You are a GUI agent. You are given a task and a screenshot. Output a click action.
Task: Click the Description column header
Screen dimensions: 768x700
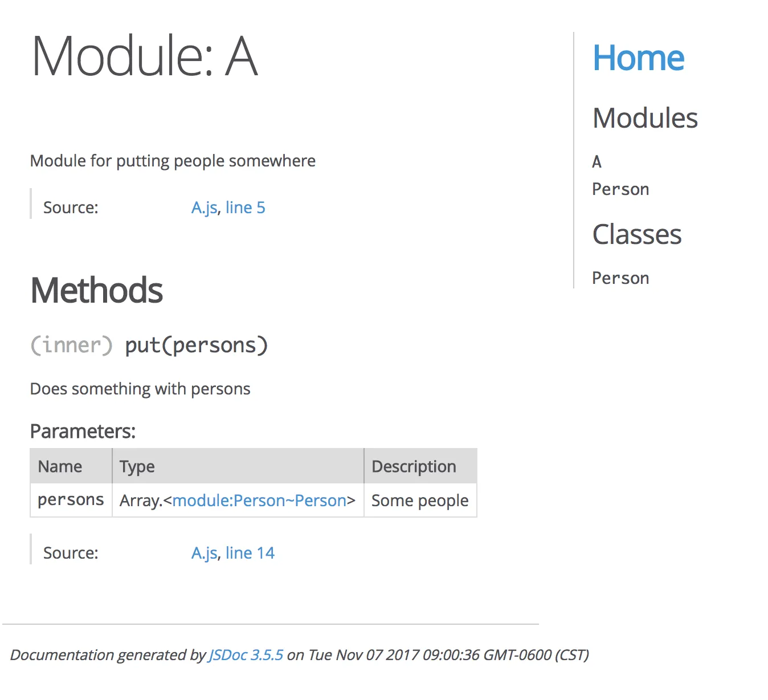[414, 466]
